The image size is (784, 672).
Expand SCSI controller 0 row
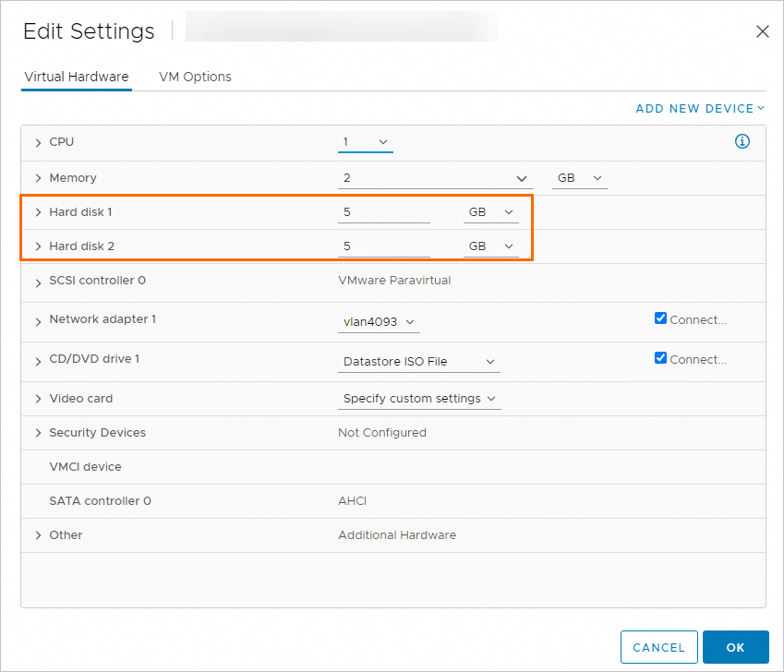pos(39,281)
